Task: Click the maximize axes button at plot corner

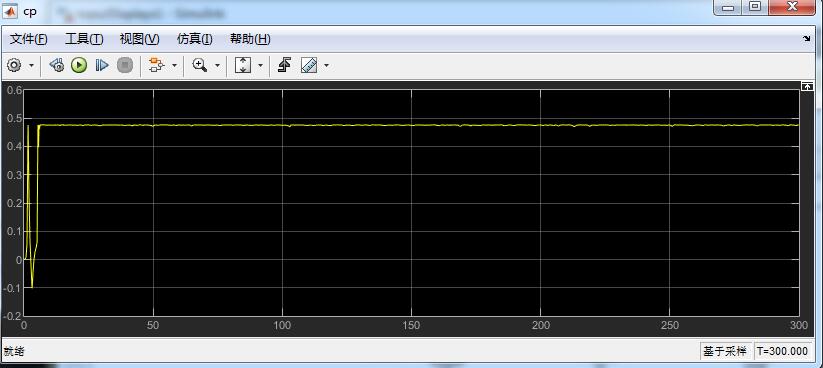Action: pyautogui.click(x=807, y=87)
